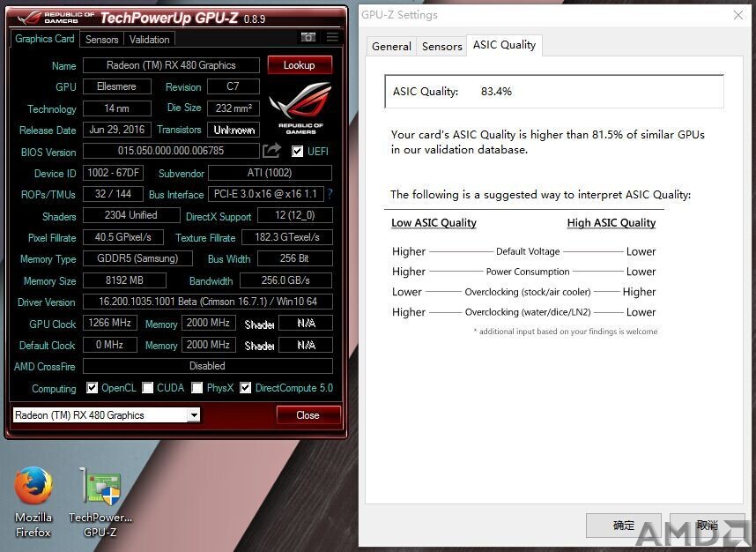
Task: Click the Texture Fillrate field 182.3 GTexel/s
Action: 287,237
